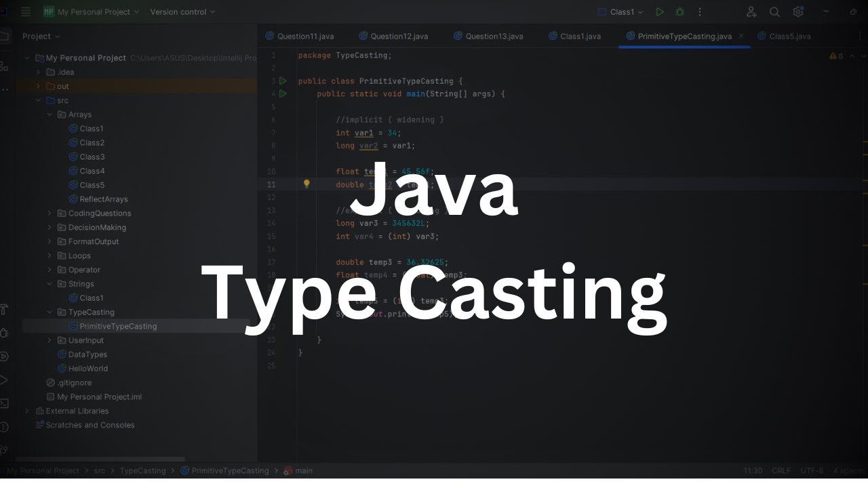Open Class2 in the project tree
The width and height of the screenshot is (868, 488).
tap(86, 143)
